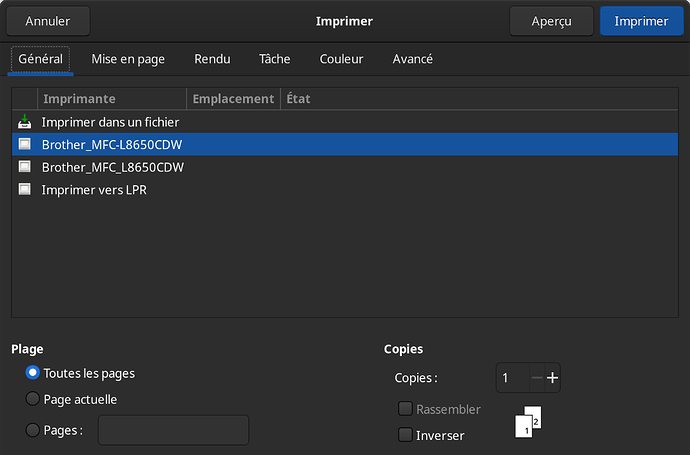Increase copies with the plus button

point(552,378)
